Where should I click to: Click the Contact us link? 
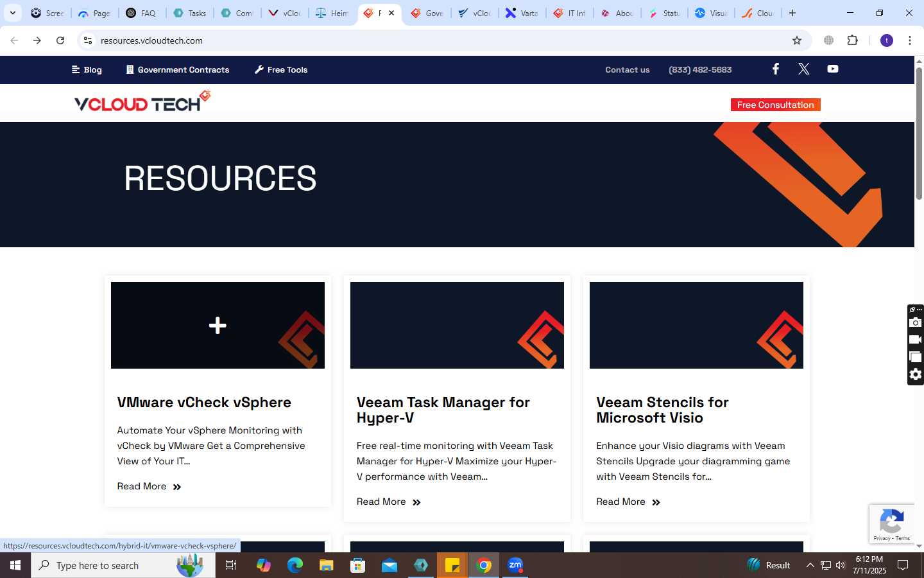coord(627,69)
